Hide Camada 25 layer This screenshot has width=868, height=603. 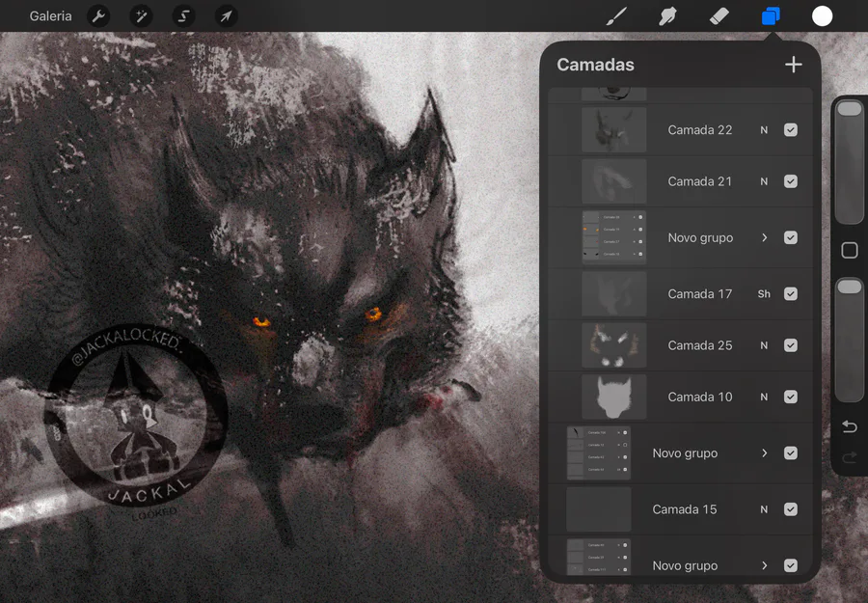[x=791, y=345]
